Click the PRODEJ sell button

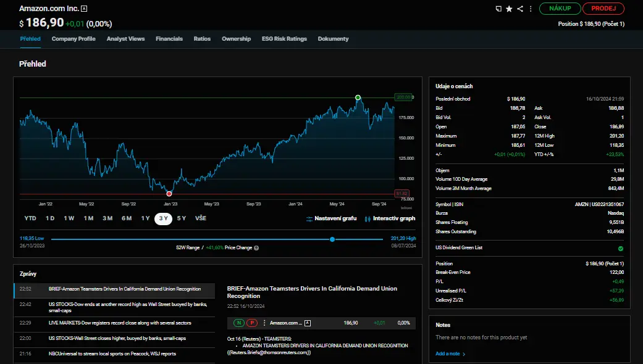[603, 8]
